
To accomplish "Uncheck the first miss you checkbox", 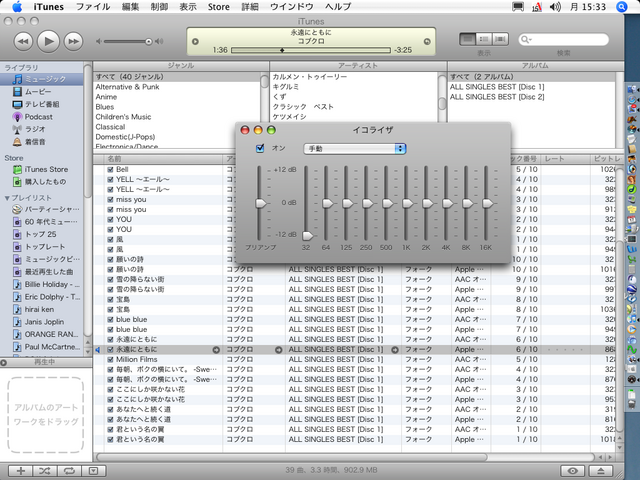I will pos(110,200).
